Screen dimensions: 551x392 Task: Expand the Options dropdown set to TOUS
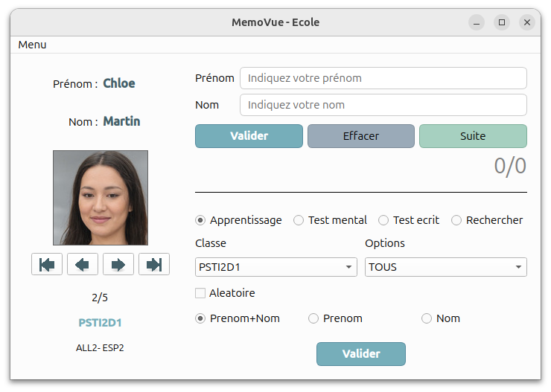click(445, 267)
